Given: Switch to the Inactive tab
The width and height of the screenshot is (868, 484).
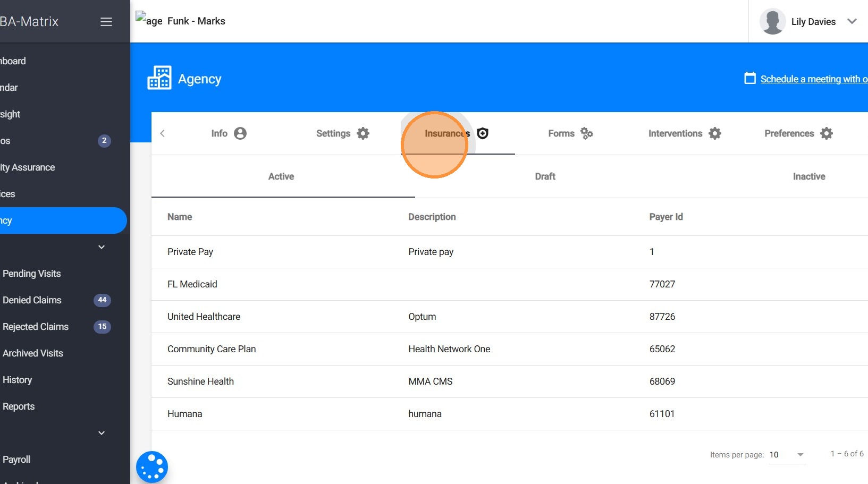Looking at the screenshot, I should click(x=808, y=176).
